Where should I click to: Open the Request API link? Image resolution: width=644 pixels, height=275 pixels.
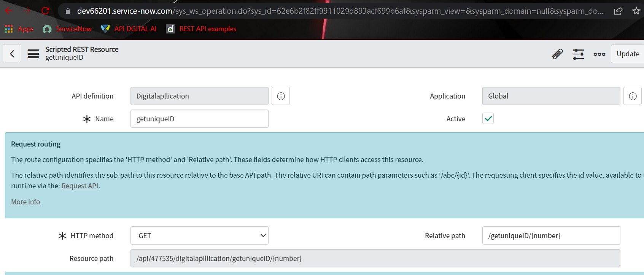[80, 186]
